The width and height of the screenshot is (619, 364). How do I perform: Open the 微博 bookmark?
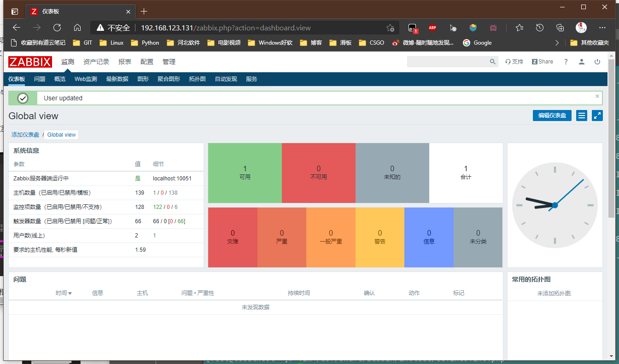tap(422, 43)
